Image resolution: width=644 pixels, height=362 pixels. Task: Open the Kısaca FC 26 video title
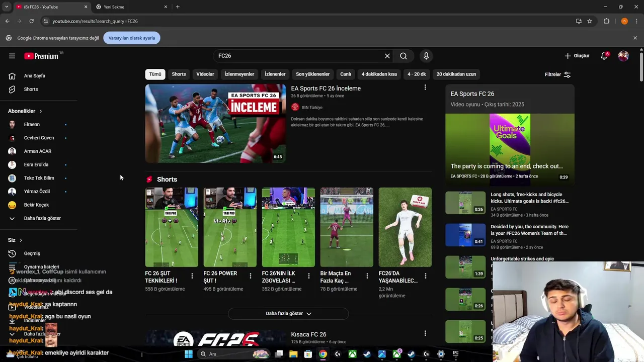(308, 334)
